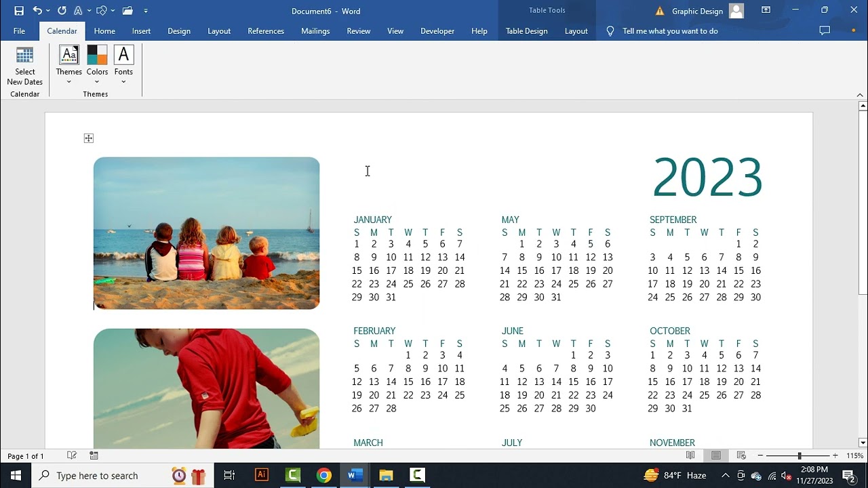868x488 pixels.
Task: Open the File tab
Action: point(19,31)
